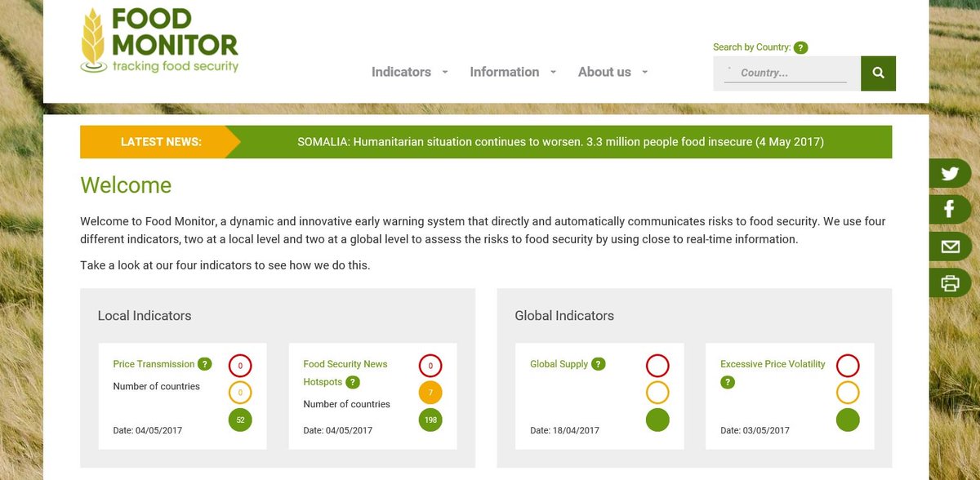
Task: Open the About us menu
Action: point(604,72)
